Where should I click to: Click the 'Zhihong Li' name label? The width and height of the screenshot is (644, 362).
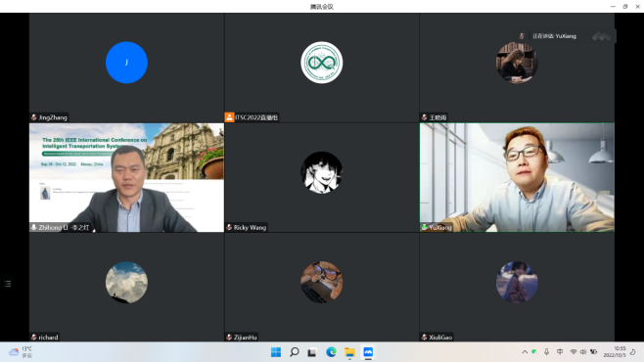pyautogui.click(x=64, y=227)
